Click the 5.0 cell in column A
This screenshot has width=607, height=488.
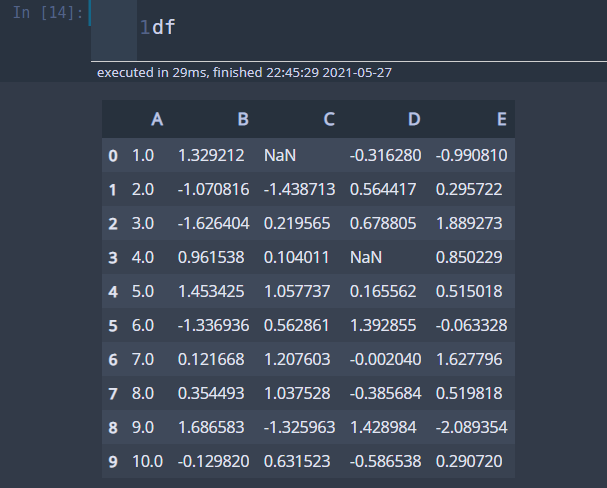143,292
